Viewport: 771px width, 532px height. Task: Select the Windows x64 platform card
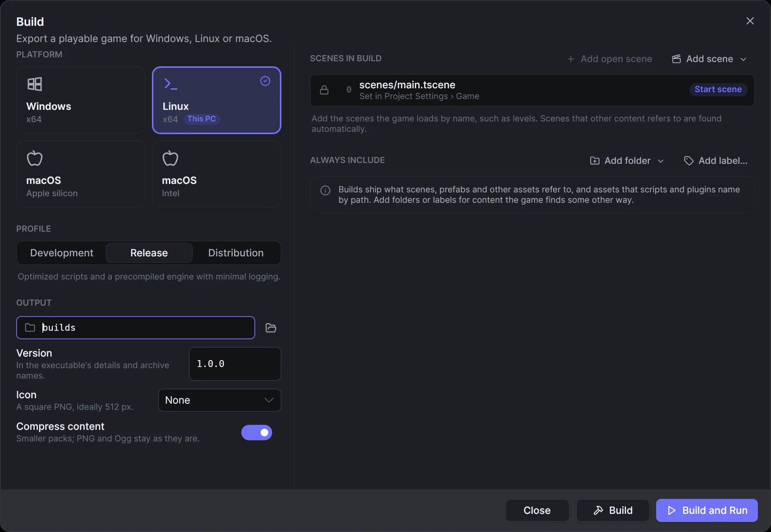click(81, 100)
